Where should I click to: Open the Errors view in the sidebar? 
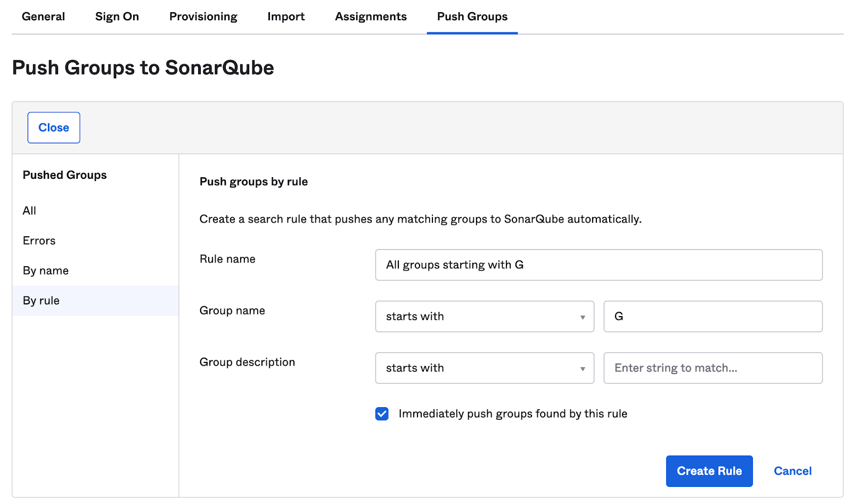[x=39, y=240]
